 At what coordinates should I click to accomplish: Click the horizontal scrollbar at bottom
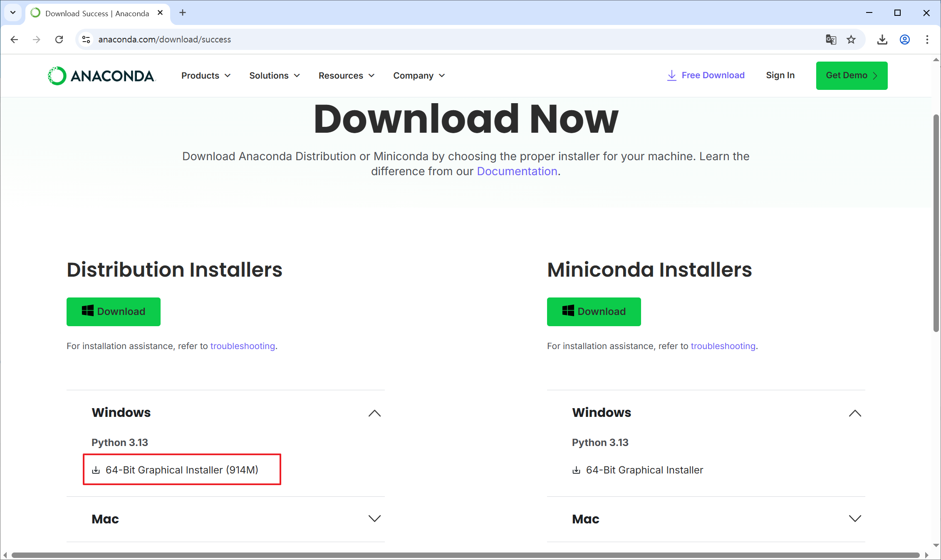click(465, 555)
